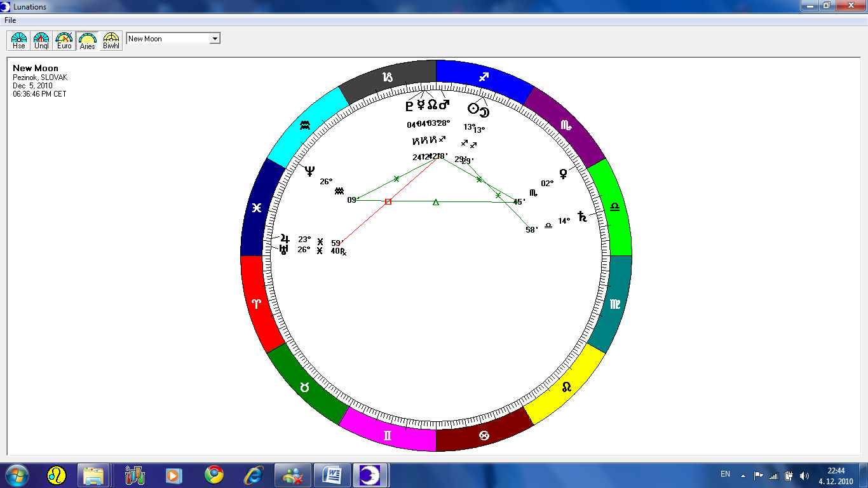Screen dimensions: 868x488
Task: Select the Hse chart style button
Action: point(19,41)
